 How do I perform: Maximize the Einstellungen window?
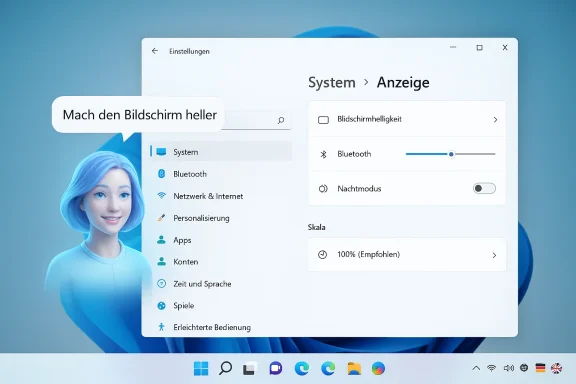(x=479, y=47)
